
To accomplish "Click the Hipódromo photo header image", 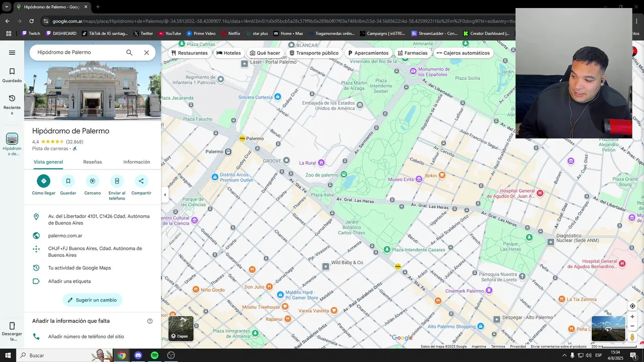I will tap(93, 91).
